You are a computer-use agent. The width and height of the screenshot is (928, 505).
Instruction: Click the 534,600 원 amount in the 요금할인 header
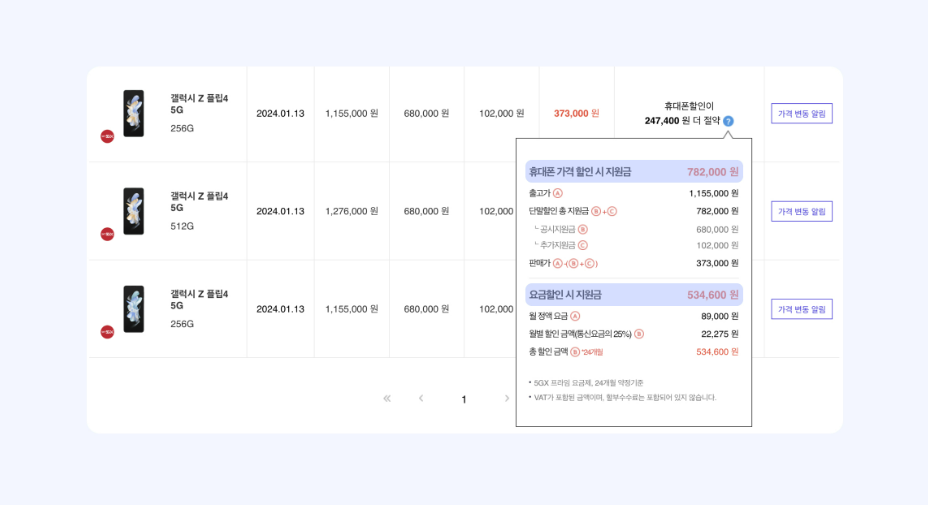[x=713, y=295]
